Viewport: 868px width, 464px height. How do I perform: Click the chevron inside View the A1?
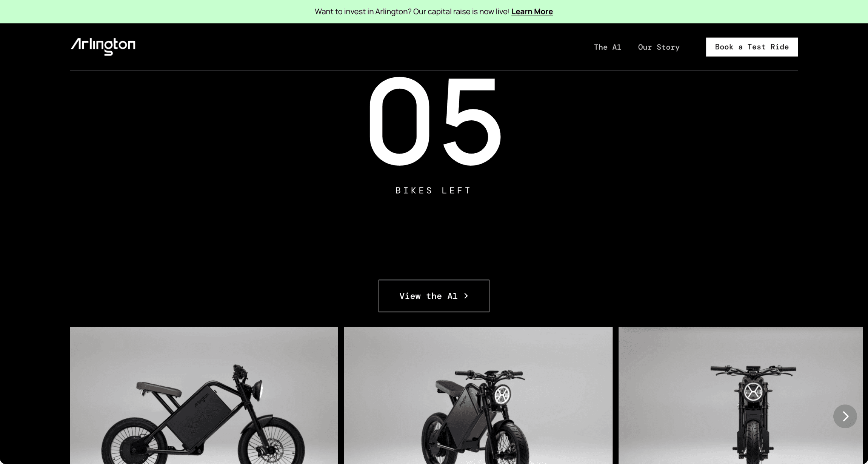[x=466, y=296]
